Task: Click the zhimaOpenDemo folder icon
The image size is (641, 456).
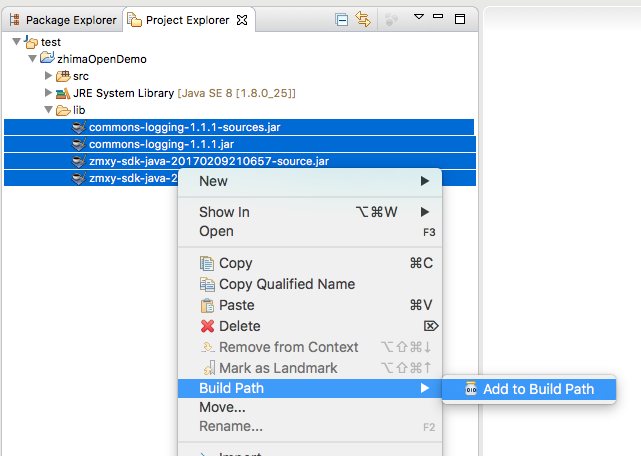Action: click(47, 58)
